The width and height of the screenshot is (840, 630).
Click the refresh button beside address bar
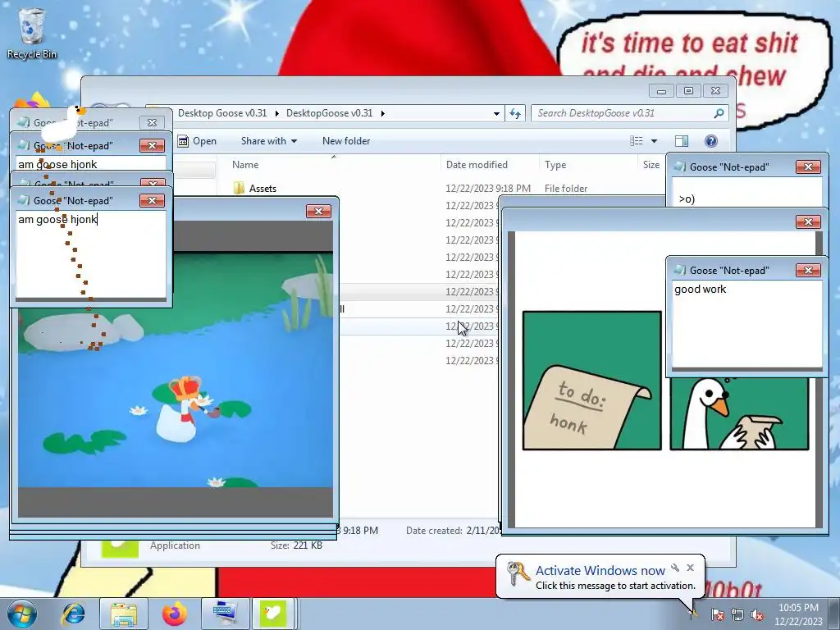tap(515, 113)
